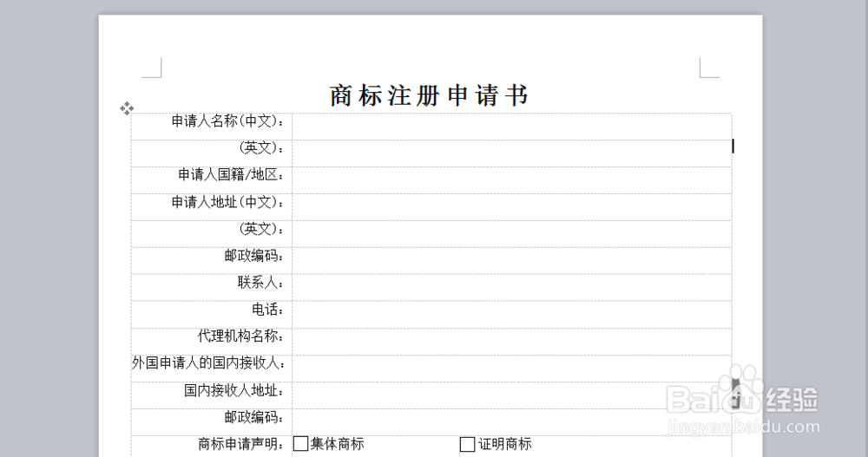Click the label 商标申请声明
The width and height of the screenshot is (868, 457).
[x=241, y=444]
